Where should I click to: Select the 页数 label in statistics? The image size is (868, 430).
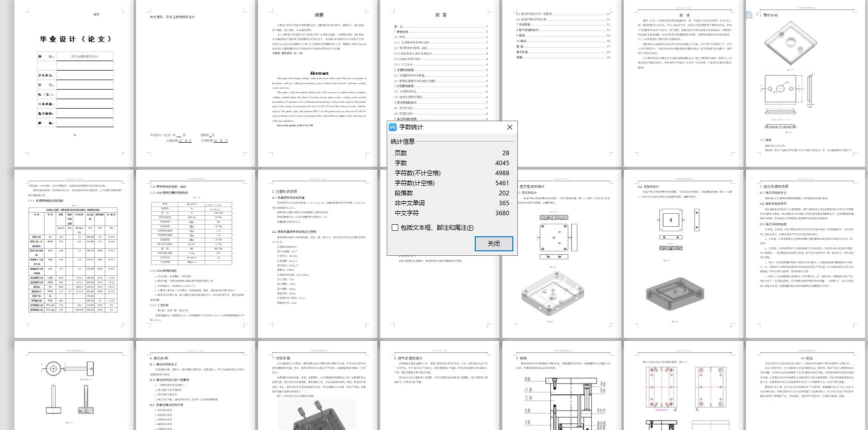pos(401,153)
